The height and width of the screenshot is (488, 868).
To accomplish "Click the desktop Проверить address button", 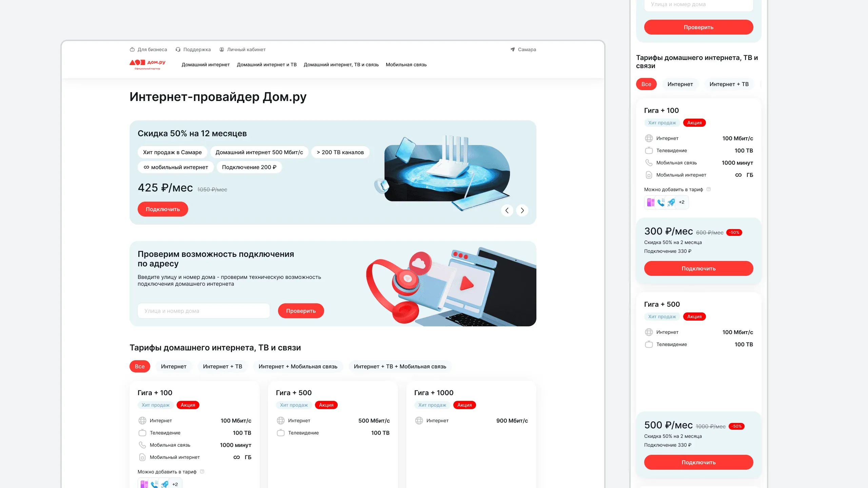I will pyautogui.click(x=301, y=311).
